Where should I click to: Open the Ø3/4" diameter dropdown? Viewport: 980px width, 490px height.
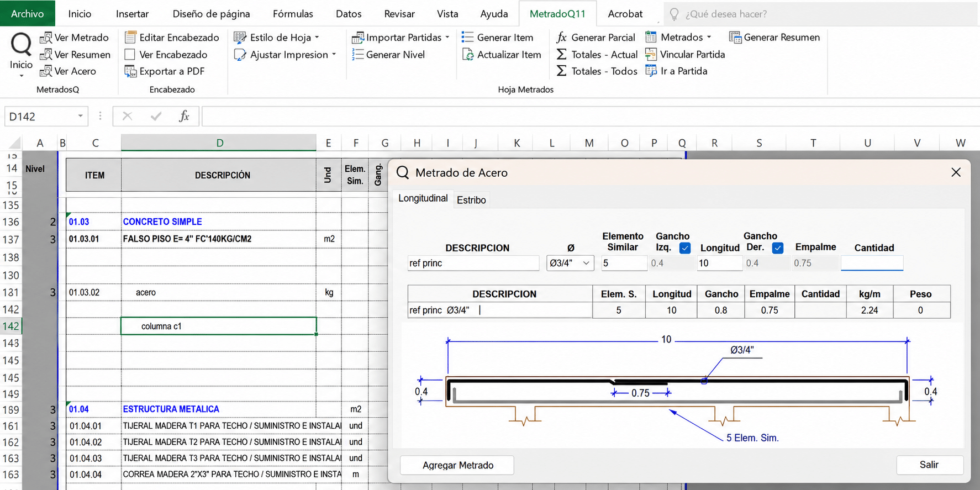(x=570, y=264)
